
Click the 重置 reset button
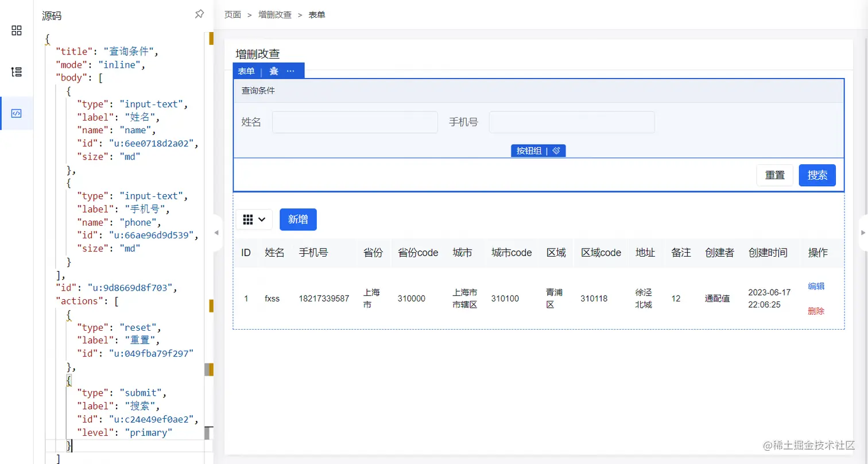(x=774, y=175)
